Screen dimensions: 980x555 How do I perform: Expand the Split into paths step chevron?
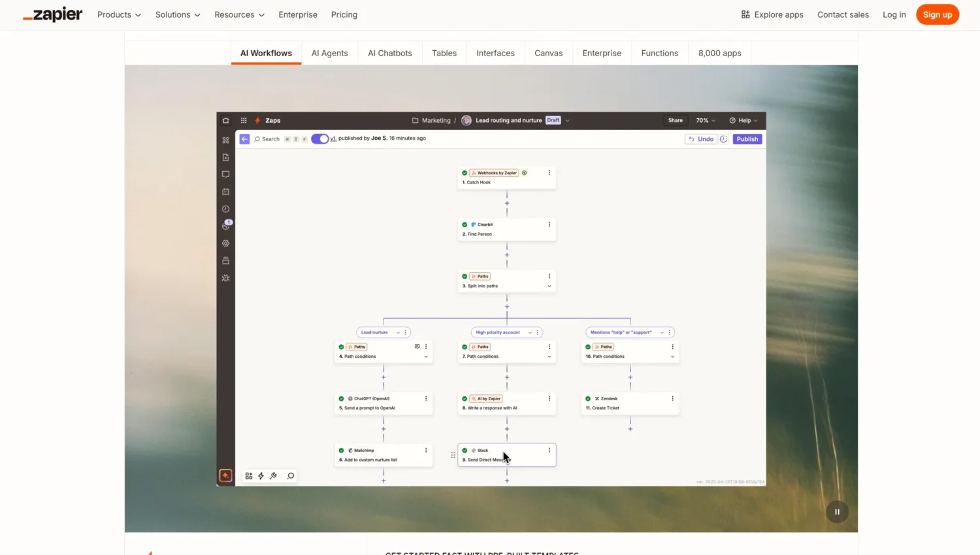549,286
